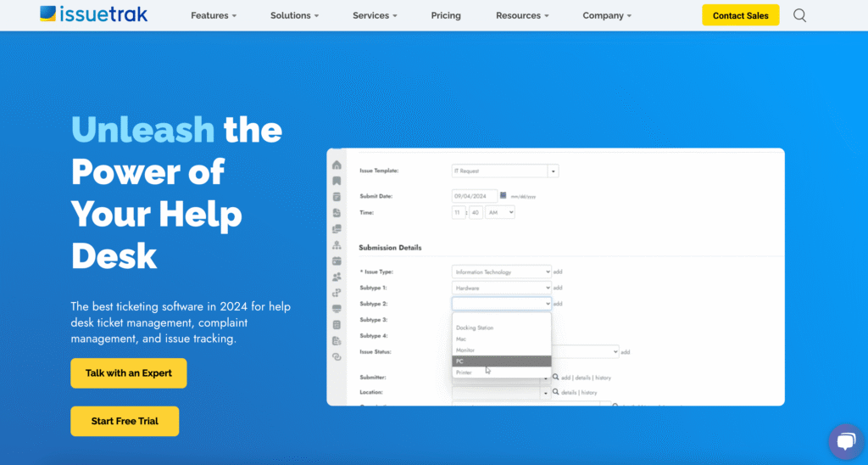Open the Pricing page

tap(446, 15)
